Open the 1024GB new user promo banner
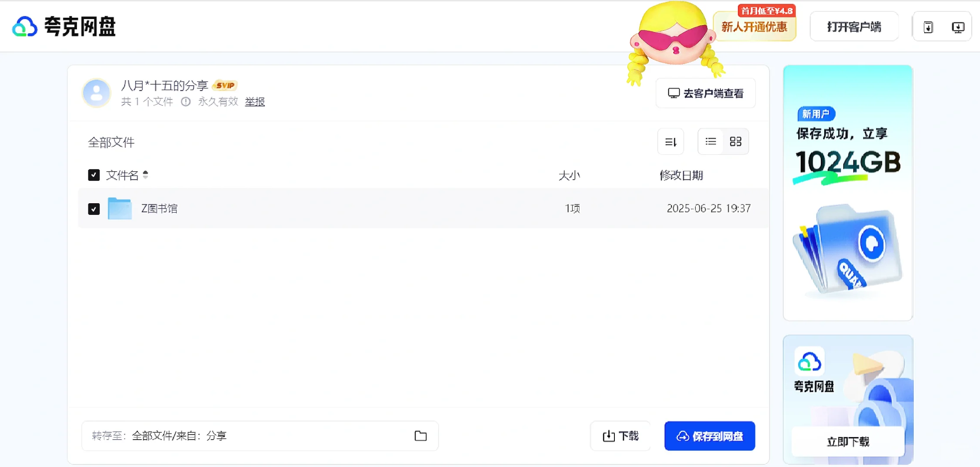The image size is (980, 467). 848,193
